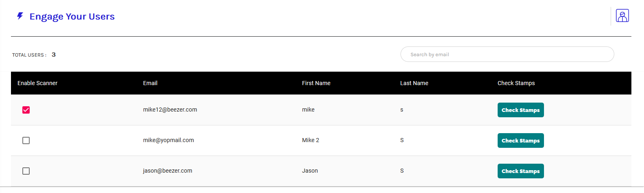Click the Check Stamps column header
The height and width of the screenshot is (193, 644).
[x=516, y=83]
